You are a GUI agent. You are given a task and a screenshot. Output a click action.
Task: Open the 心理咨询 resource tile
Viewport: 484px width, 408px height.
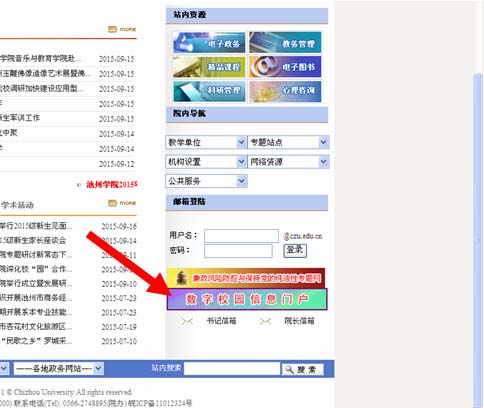tap(285, 91)
